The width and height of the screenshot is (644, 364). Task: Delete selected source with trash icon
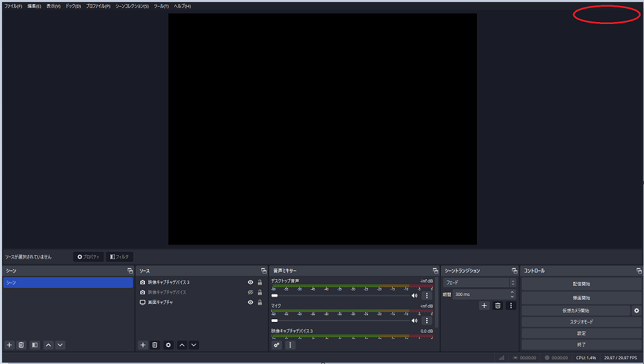click(x=155, y=345)
